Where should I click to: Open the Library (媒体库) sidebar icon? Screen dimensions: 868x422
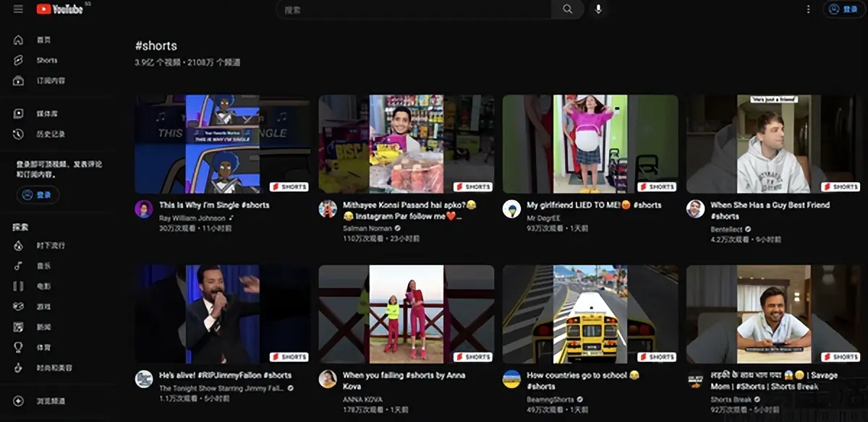(x=19, y=113)
